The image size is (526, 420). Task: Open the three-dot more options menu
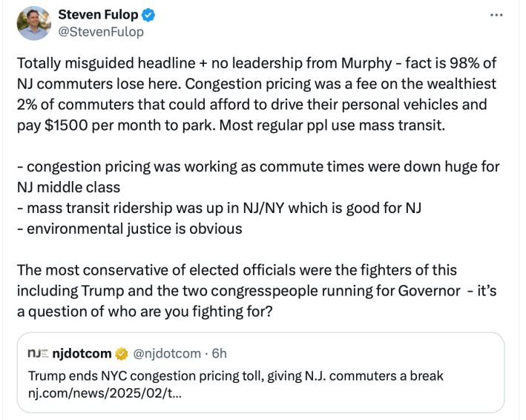pos(496,16)
